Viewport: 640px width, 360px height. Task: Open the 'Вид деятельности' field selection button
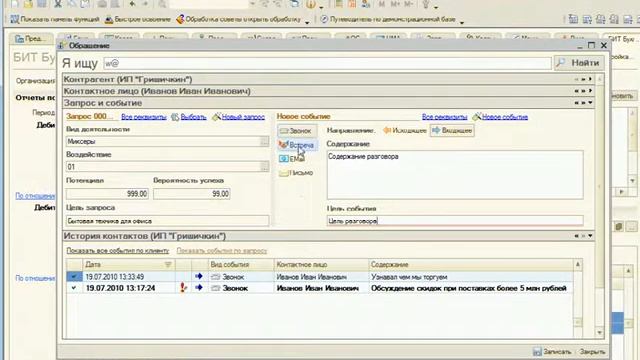[x=264, y=142]
